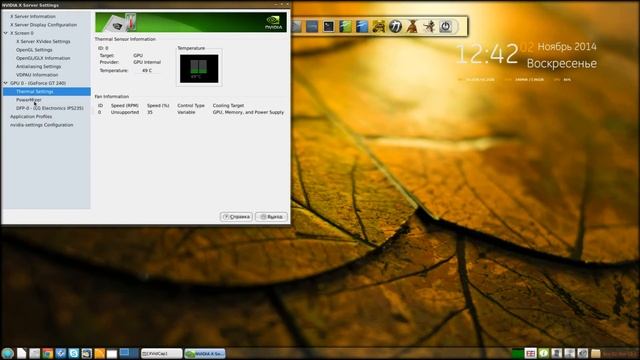This screenshot has height=360, width=640.
Task: Open nvidia-settings Configuration page
Action: [x=42, y=125]
